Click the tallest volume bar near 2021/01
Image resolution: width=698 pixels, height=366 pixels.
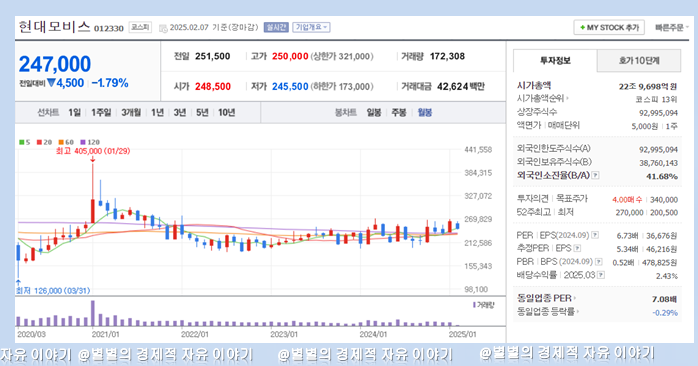(93, 313)
